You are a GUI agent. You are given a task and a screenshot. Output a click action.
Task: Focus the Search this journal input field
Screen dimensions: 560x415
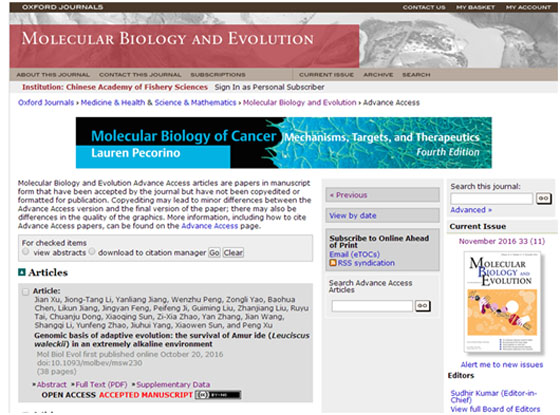coord(491,198)
